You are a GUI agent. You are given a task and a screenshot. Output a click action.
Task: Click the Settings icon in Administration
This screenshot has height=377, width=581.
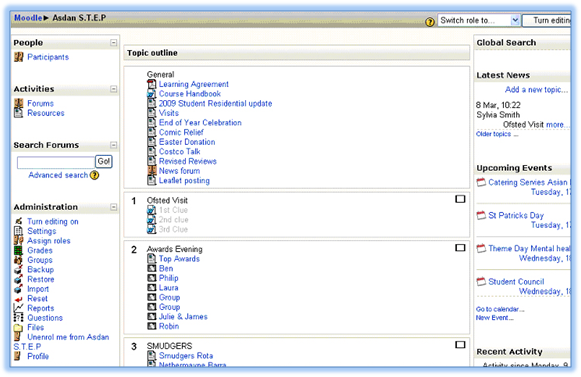[x=19, y=231]
